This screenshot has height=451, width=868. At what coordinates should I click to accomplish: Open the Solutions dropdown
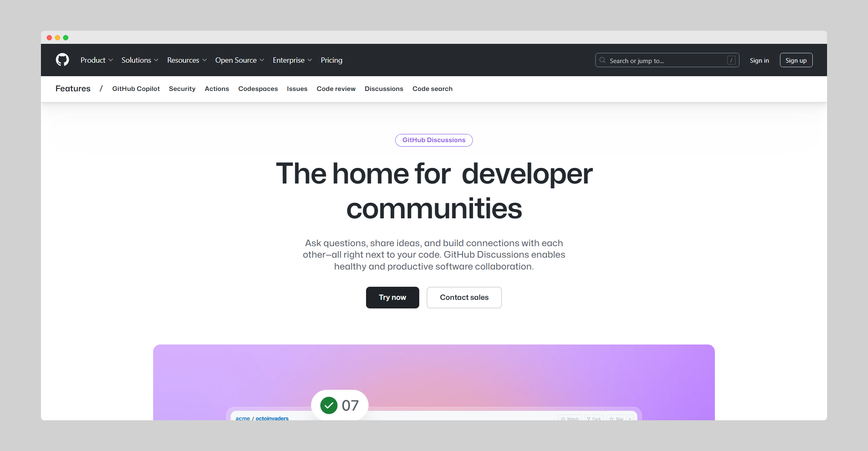coord(140,60)
